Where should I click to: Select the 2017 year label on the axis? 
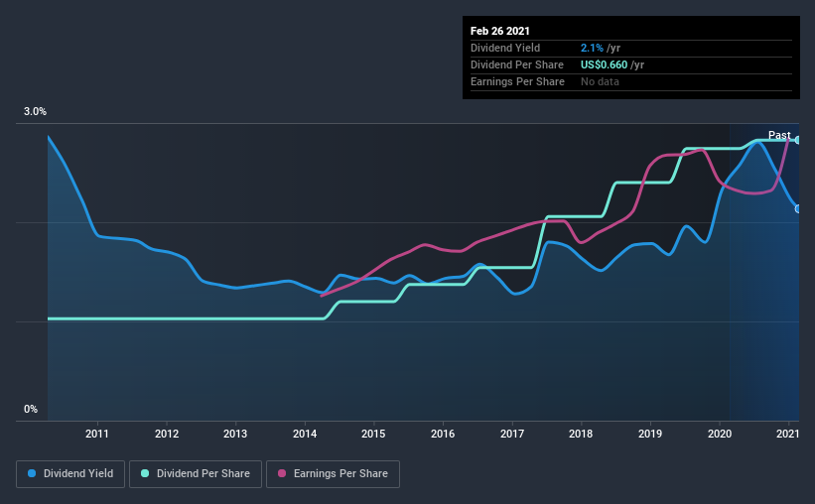click(x=512, y=434)
